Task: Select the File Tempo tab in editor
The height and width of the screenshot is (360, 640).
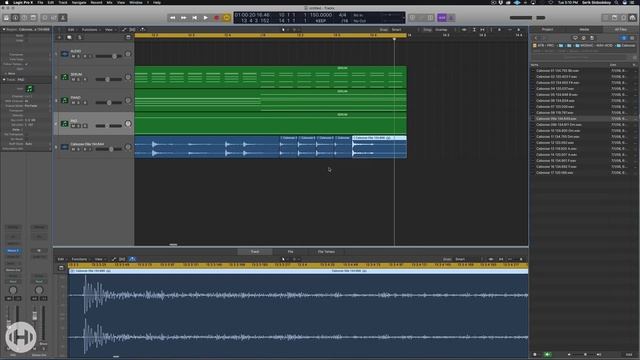Action: (326, 252)
